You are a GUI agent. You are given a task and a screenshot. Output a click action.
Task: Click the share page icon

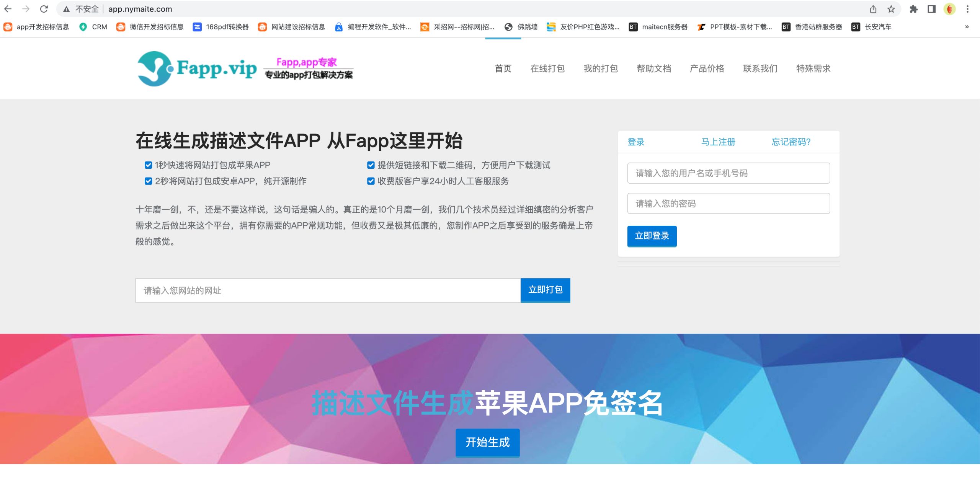tap(873, 9)
